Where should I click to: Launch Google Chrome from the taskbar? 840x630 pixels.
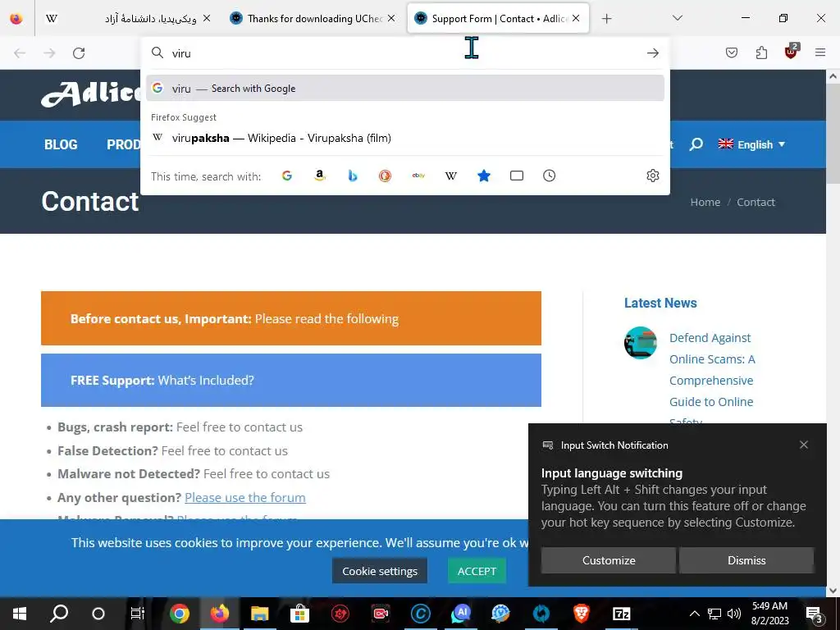180,614
